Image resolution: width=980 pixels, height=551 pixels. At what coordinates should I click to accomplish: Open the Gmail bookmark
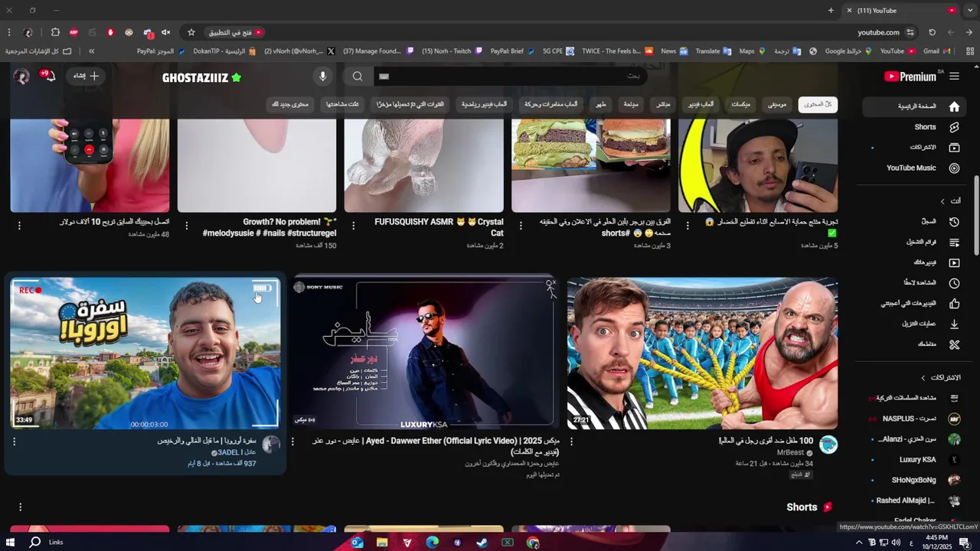[x=937, y=51]
